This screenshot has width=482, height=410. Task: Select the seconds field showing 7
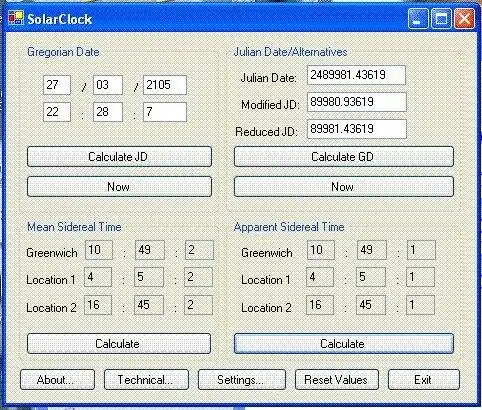(165, 112)
